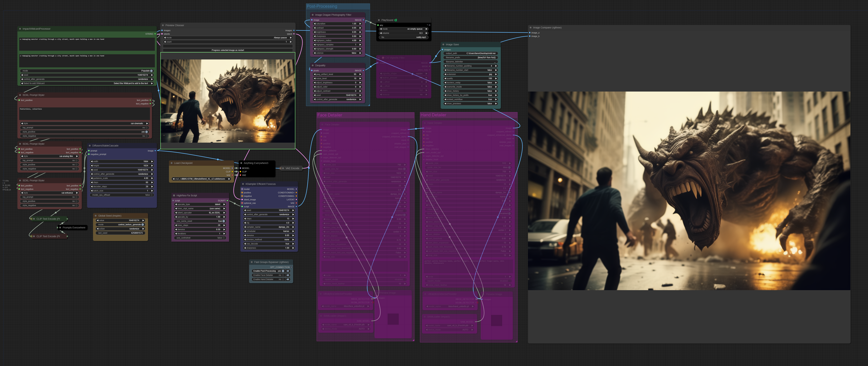
Task: Click Progress selected image as restart button
Action: [228, 50]
